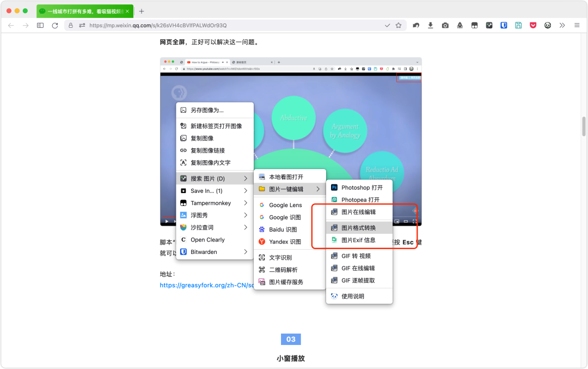The height and width of the screenshot is (369, 588).
Task: Select Open Clearly in the context menu
Action: click(x=215, y=239)
